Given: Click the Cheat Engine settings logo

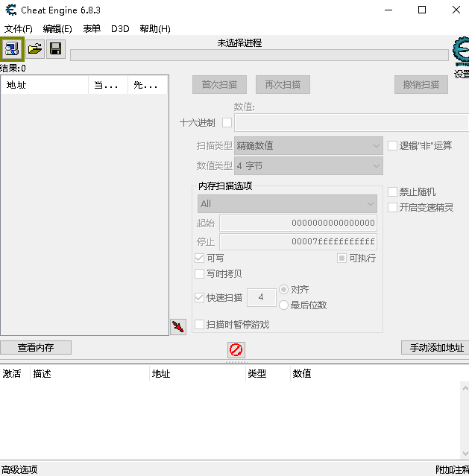Looking at the screenshot, I should tap(461, 51).
